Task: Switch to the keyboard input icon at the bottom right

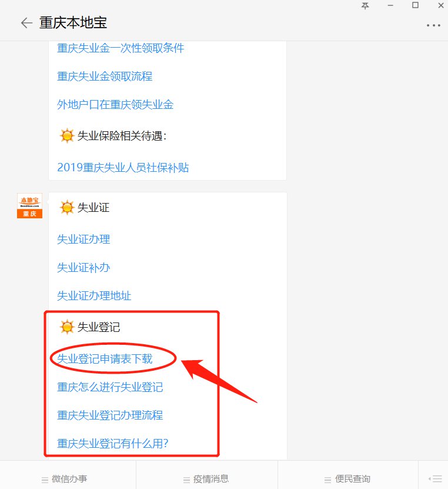Action: pos(435,478)
